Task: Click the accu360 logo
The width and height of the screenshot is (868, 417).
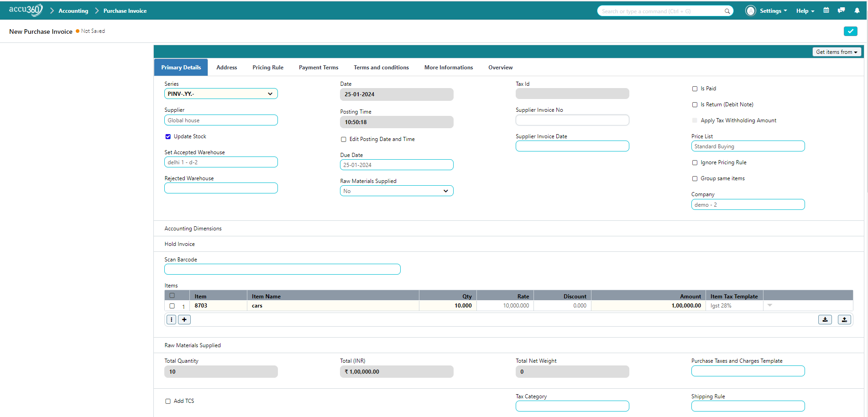Action: point(26,10)
